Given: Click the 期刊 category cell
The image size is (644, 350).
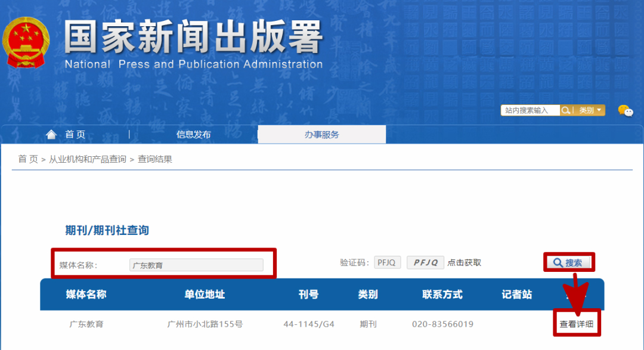Looking at the screenshot, I should 368,324.
